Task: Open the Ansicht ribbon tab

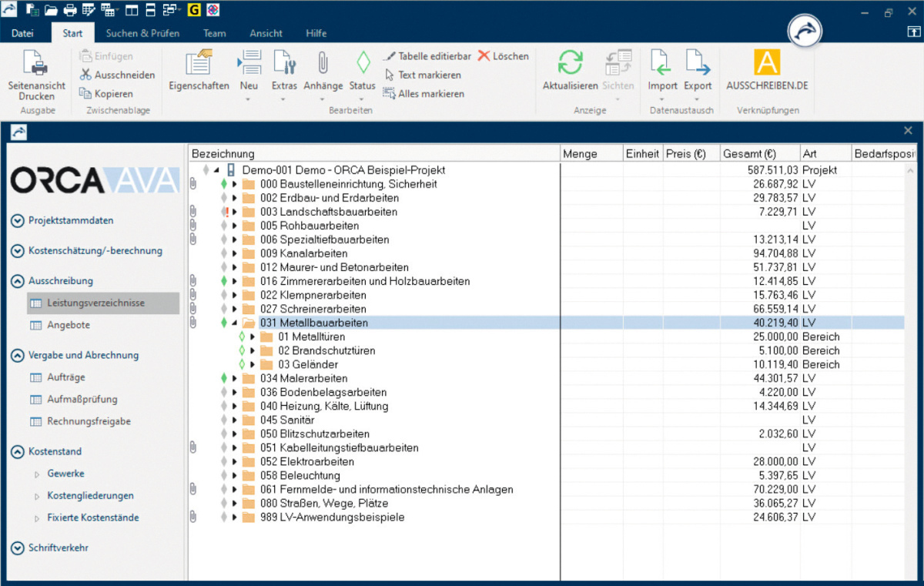Action: 266,33
